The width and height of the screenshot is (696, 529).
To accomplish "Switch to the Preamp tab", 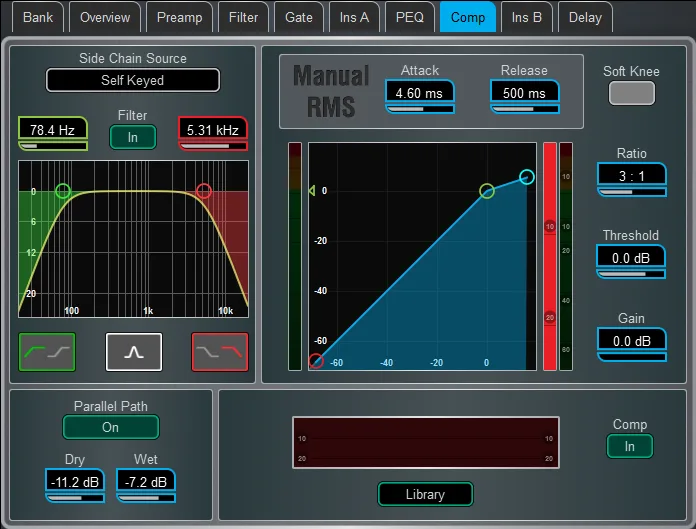I will [179, 17].
